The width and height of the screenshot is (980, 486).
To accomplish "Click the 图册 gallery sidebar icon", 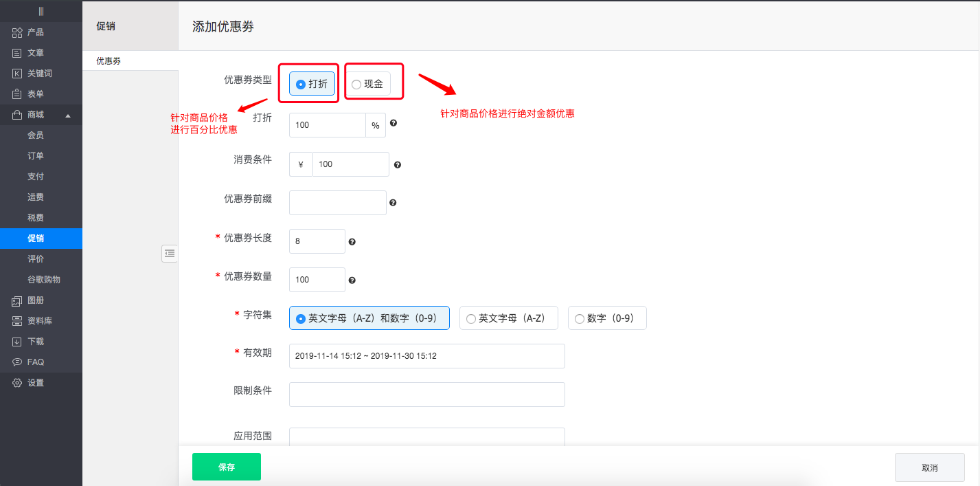I will 17,300.
